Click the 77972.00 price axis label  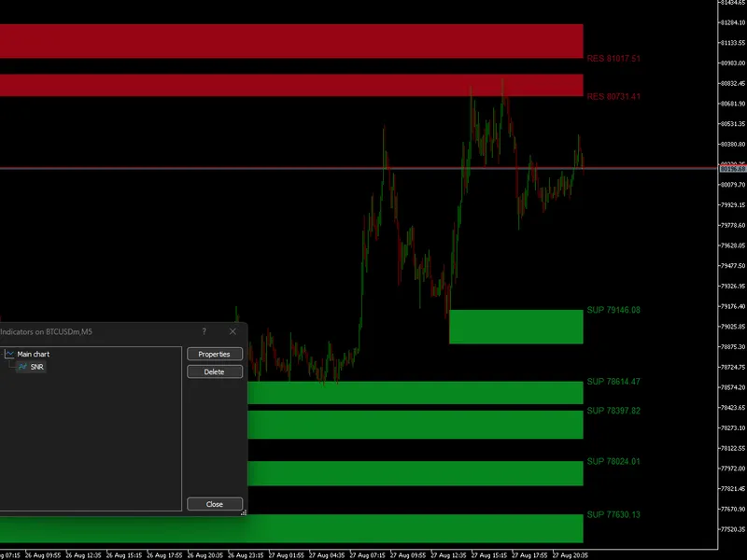point(733,469)
